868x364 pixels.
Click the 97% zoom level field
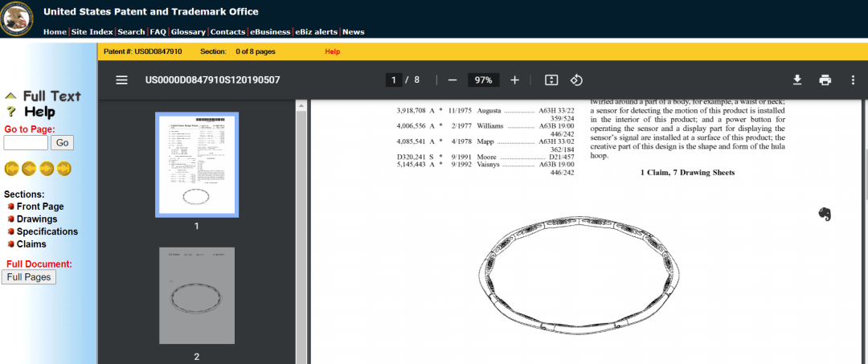pyautogui.click(x=483, y=80)
